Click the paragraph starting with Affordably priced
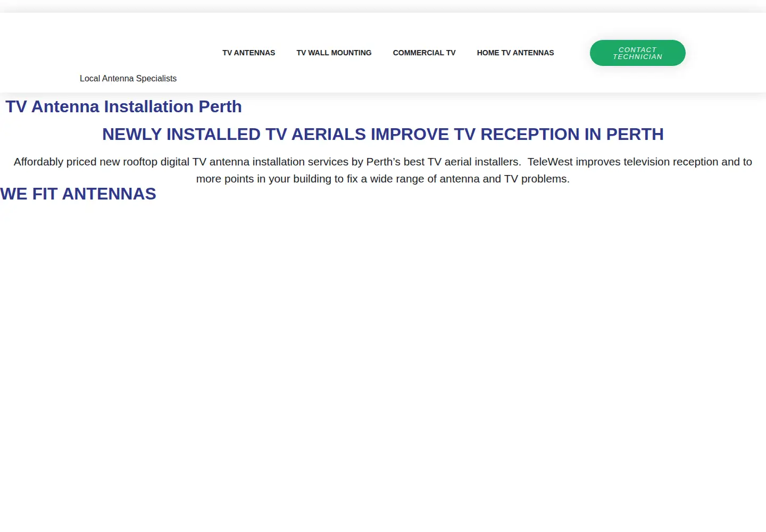 click(x=383, y=170)
